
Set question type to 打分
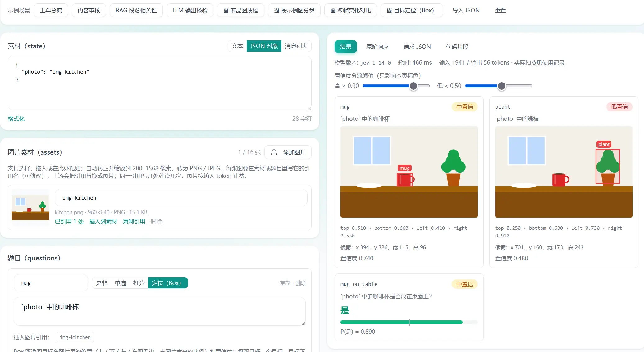(139, 283)
